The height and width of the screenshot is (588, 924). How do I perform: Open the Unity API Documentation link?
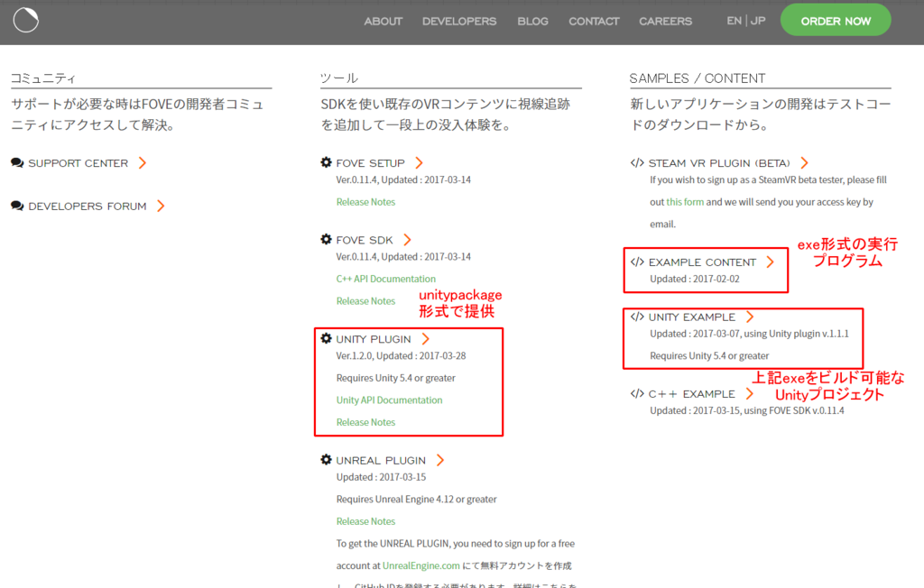[x=389, y=400]
